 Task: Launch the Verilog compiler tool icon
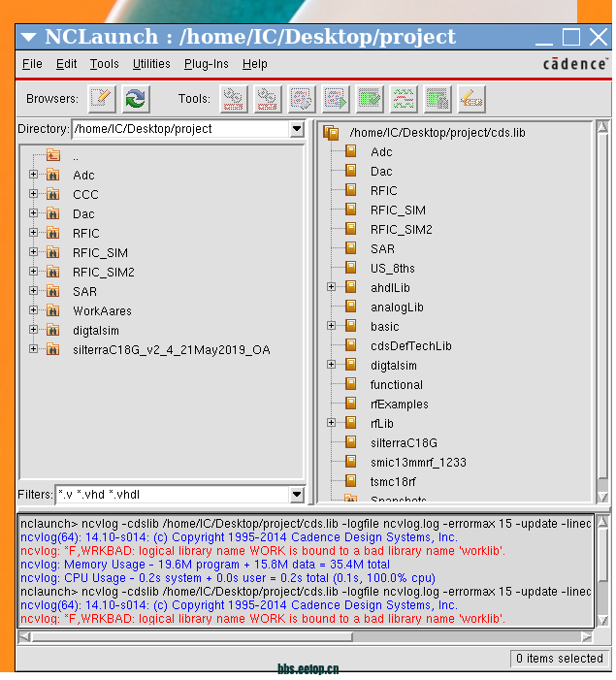[267, 98]
